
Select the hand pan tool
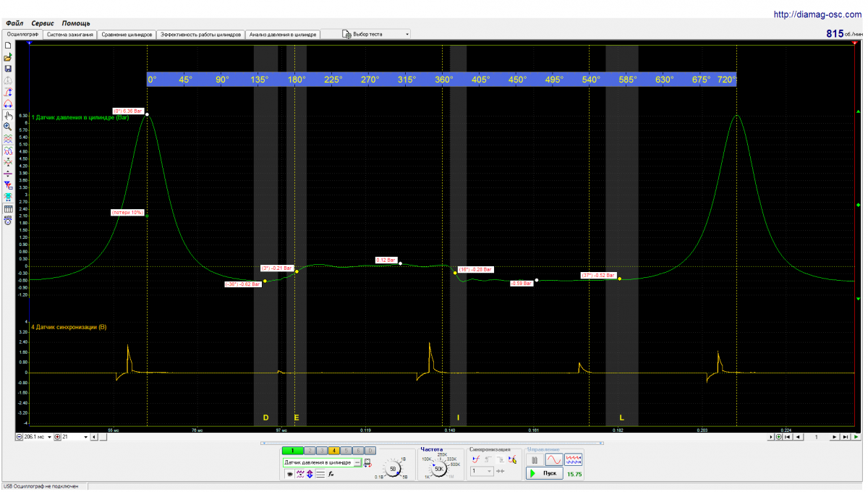click(8, 114)
